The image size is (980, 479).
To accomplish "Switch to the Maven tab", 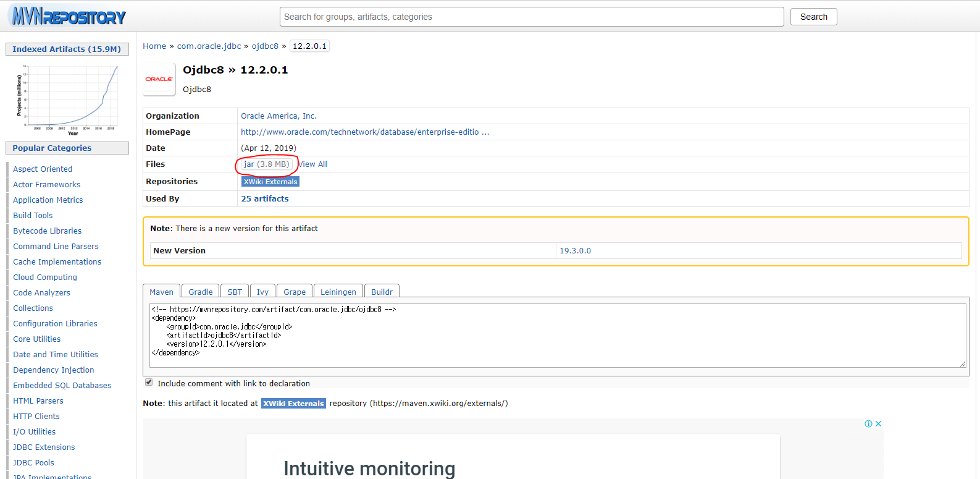I will [161, 292].
